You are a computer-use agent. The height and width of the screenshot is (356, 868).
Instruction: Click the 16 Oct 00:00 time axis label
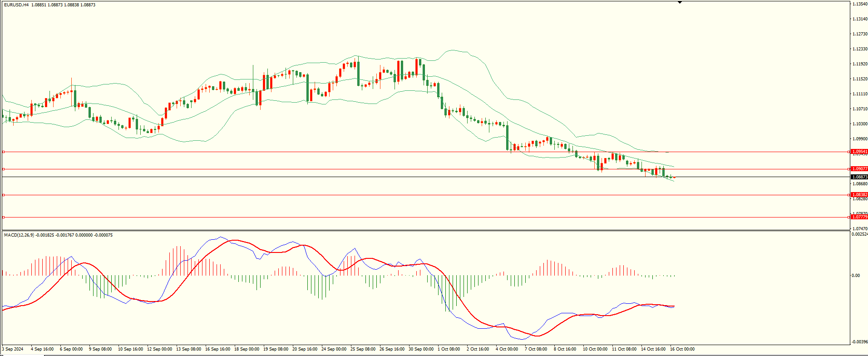tap(682, 349)
